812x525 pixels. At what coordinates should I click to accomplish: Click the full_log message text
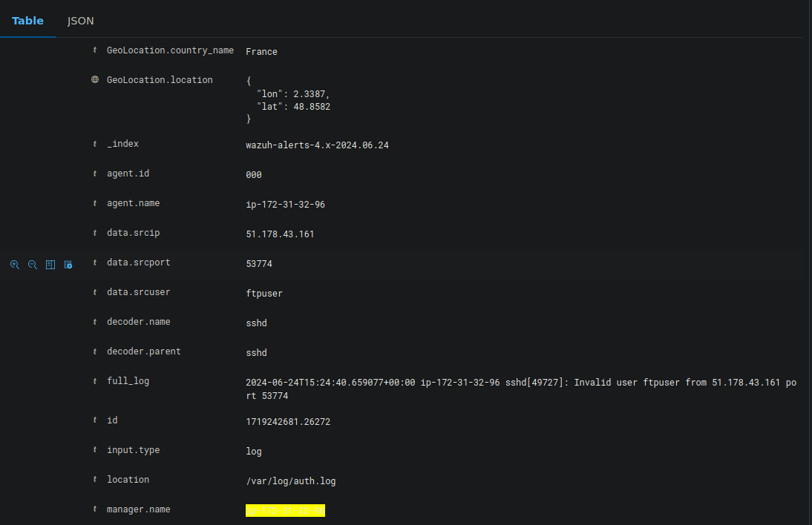521,389
